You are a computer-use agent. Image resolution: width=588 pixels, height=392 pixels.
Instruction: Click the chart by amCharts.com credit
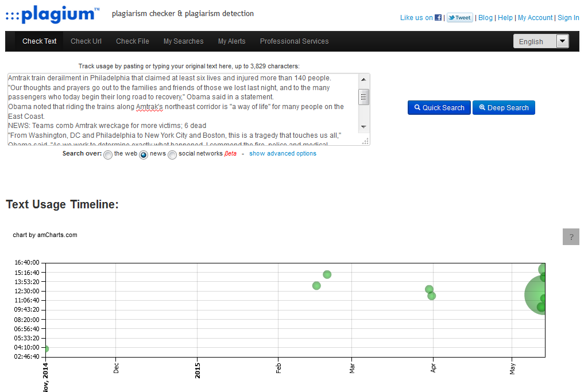click(45, 235)
